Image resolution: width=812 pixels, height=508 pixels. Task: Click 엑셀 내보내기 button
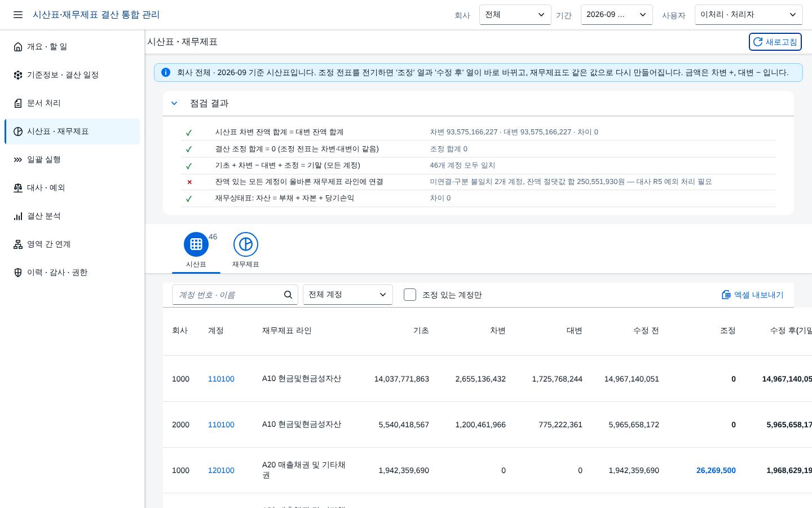752,295
